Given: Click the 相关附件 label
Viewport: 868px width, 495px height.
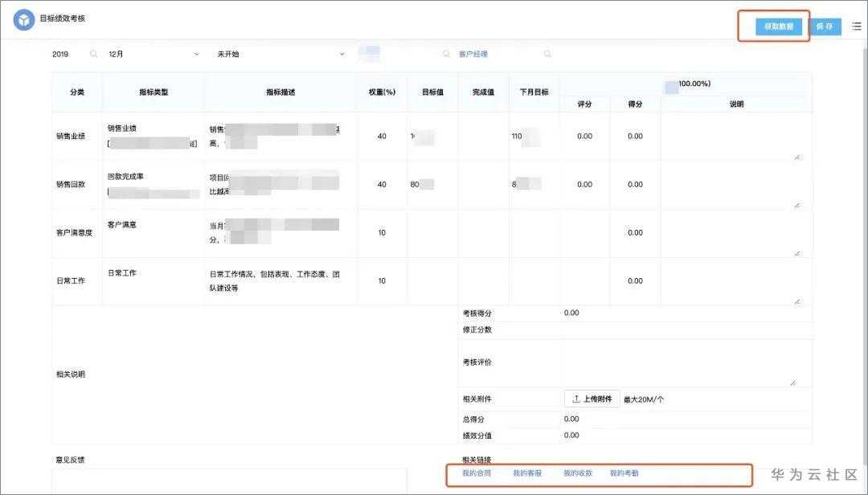Looking at the screenshot, I should (477, 399).
